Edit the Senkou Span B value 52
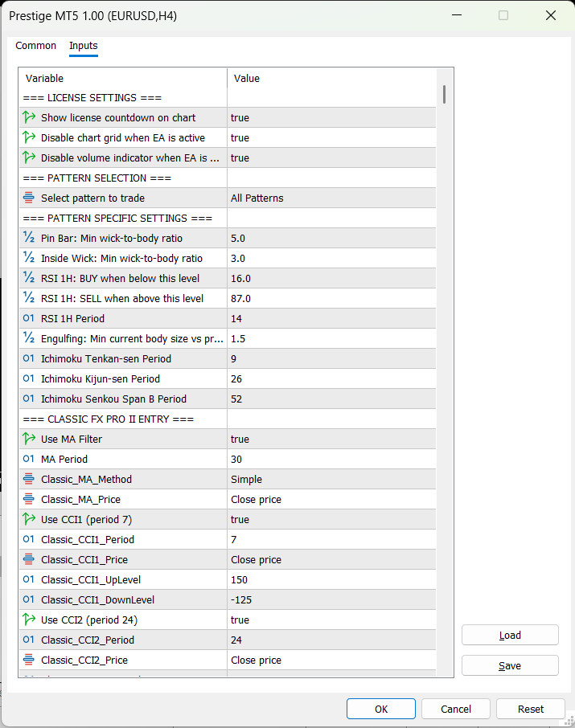 click(331, 399)
